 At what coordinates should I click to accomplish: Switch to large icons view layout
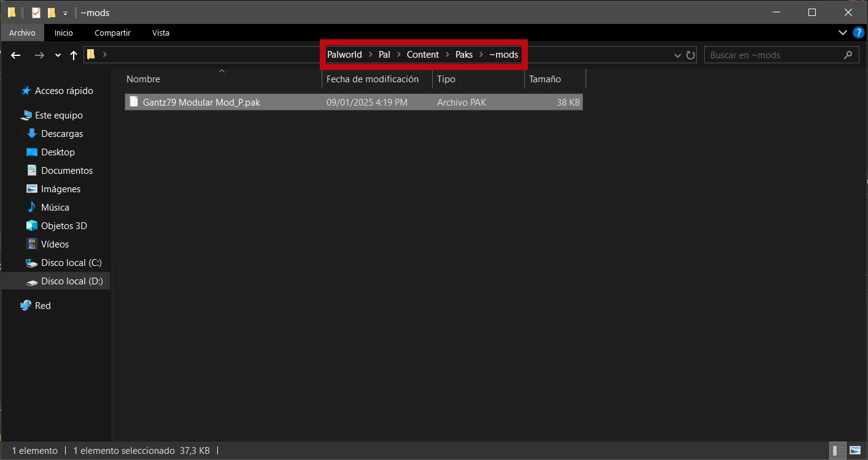tap(855, 451)
